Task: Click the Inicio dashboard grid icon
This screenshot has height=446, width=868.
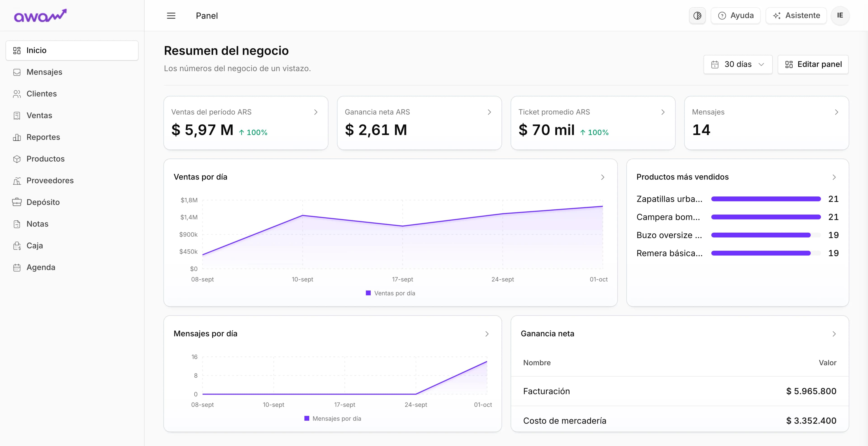Action: [x=17, y=51]
